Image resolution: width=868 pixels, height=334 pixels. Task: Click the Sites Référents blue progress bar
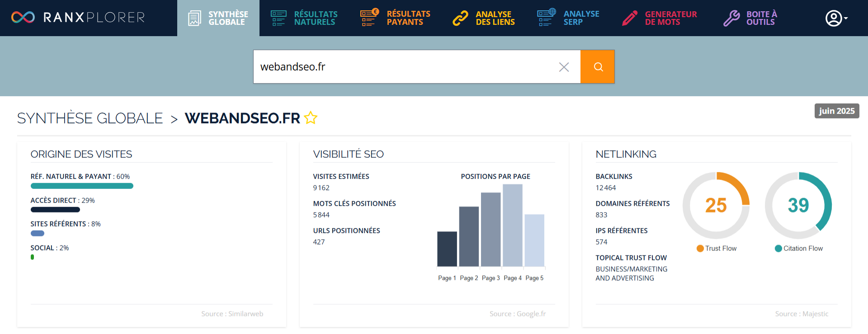click(38, 233)
